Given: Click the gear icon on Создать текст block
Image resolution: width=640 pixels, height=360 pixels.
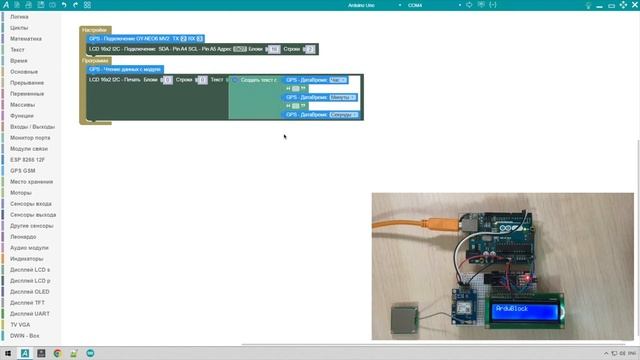Looking at the screenshot, I should [235, 80].
